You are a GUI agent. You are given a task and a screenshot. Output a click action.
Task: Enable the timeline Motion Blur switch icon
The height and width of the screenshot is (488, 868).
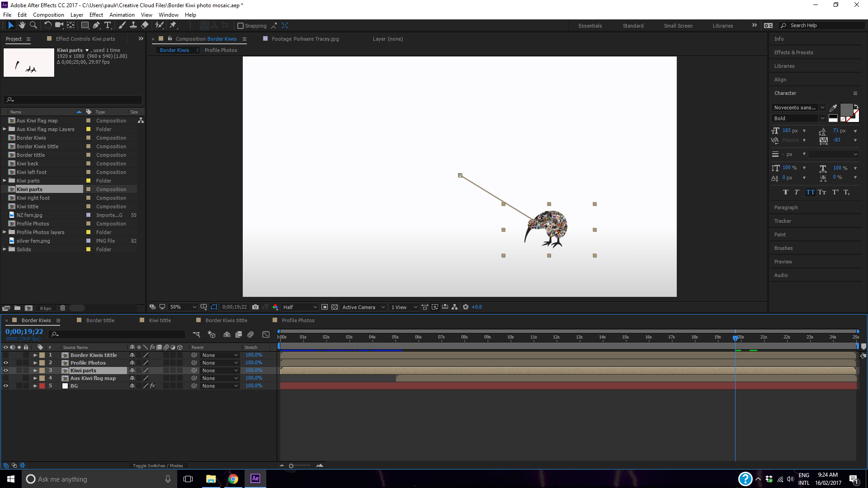pyautogui.click(x=251, y=334)
